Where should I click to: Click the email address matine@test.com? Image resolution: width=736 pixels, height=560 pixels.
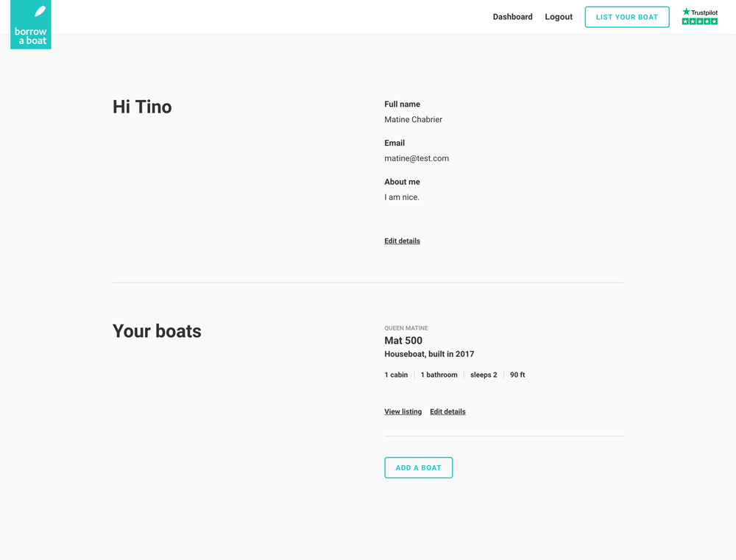pyautogui.click(x=417, y=158)
